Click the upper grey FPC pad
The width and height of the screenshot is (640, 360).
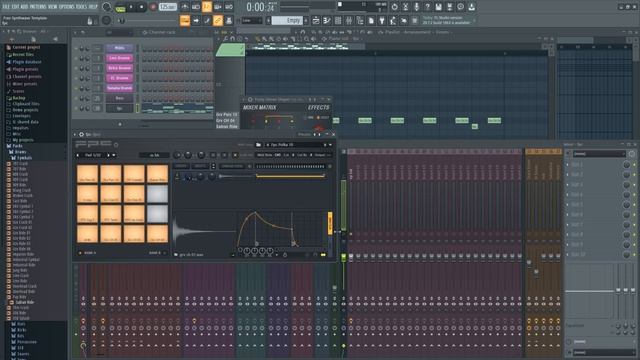click(158, 194)
